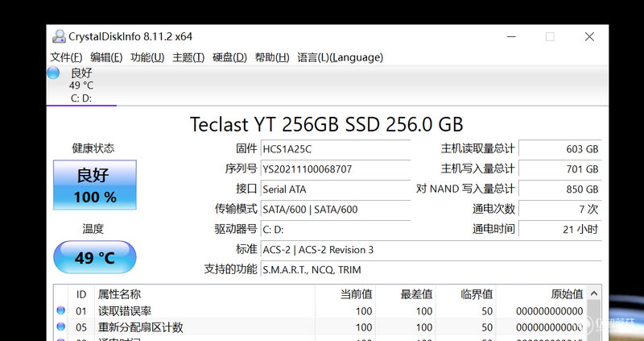This screenshot has height=341, width=644.
Task: Click the 序列号 label
Action: point(241,168)
